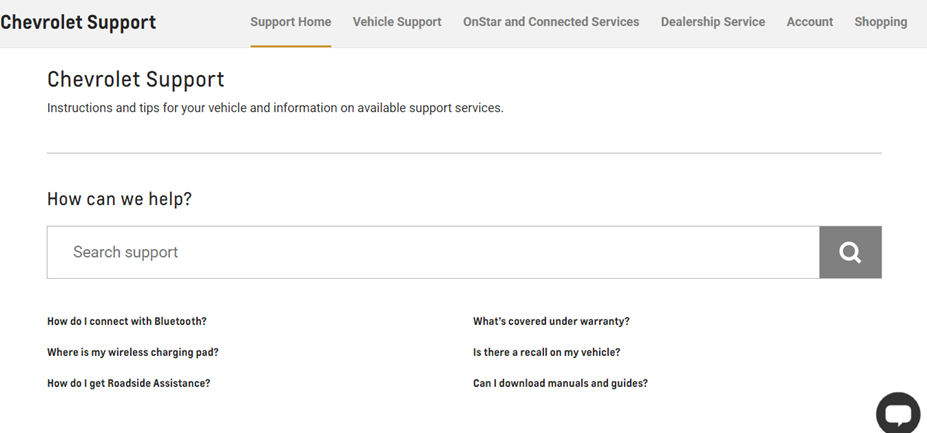Click the horizontal divider below the description
Image resolution: width=927 pixels, height=433 pixels.
tap(464, 153)
